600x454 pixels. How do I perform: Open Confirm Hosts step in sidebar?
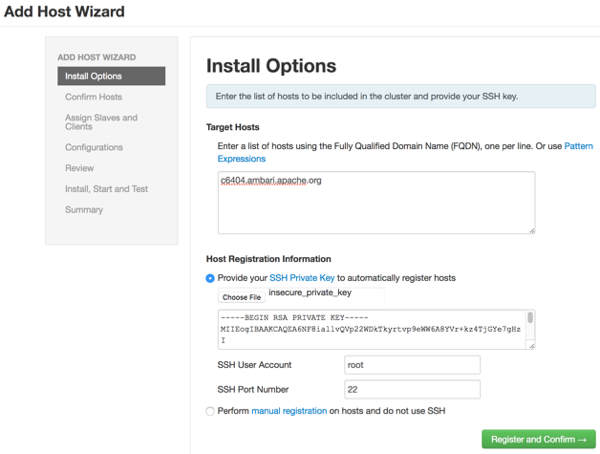(94, 97)
